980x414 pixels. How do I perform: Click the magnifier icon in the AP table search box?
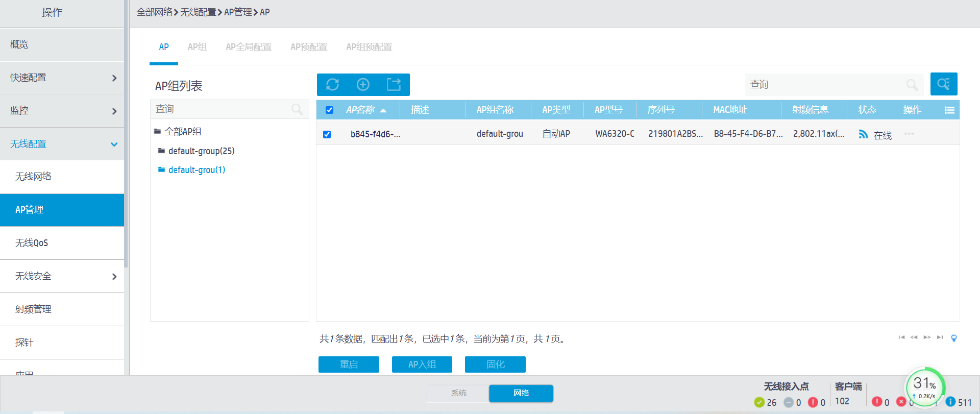coord(912,84)
